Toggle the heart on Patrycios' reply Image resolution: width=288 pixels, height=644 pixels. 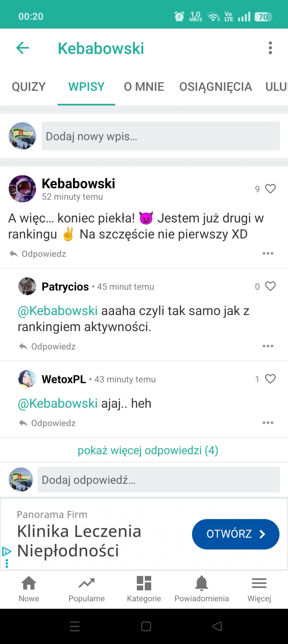[270, 286]
